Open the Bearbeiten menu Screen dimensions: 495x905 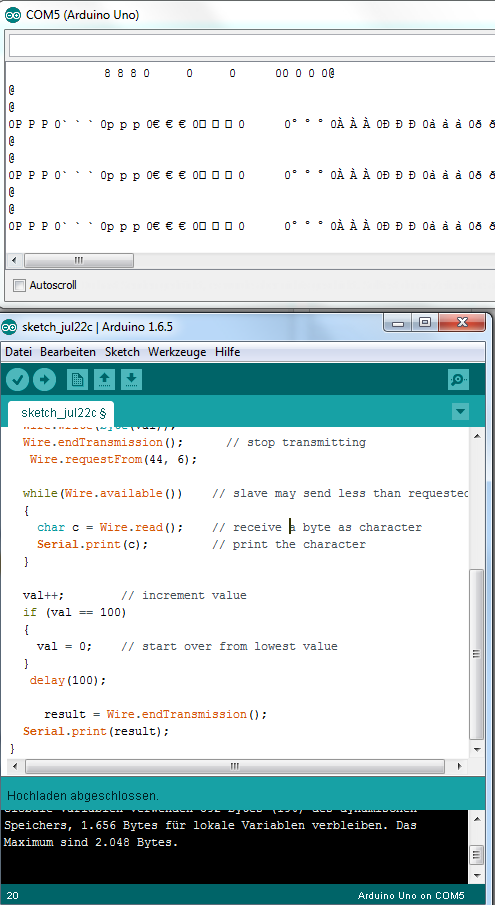tap(68, 351)
